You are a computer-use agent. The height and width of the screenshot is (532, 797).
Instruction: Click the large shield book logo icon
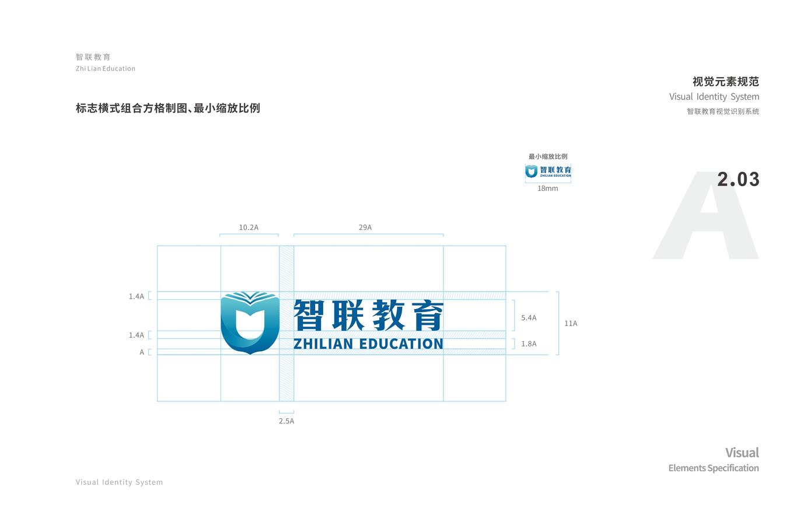[x=250, y=323]
